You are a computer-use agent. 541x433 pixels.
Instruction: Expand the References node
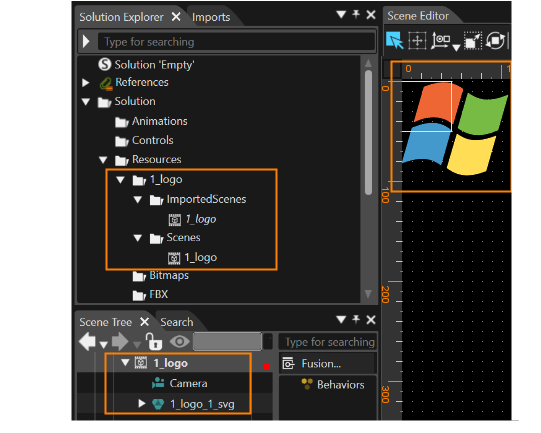86,82
